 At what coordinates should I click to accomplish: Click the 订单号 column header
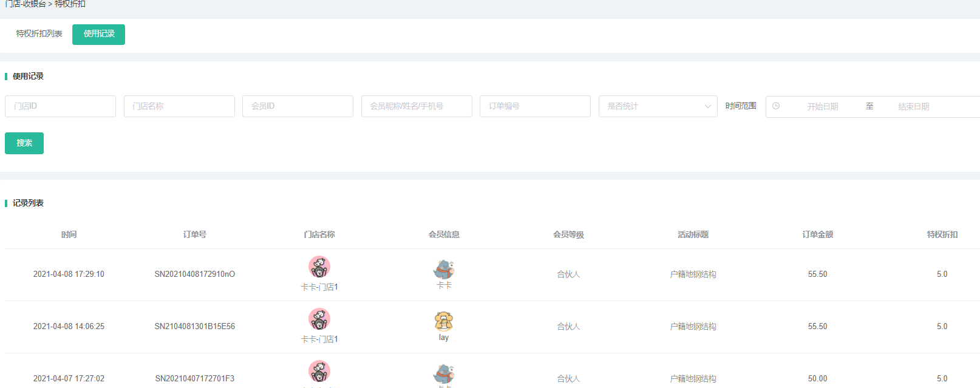click(194, 234)
